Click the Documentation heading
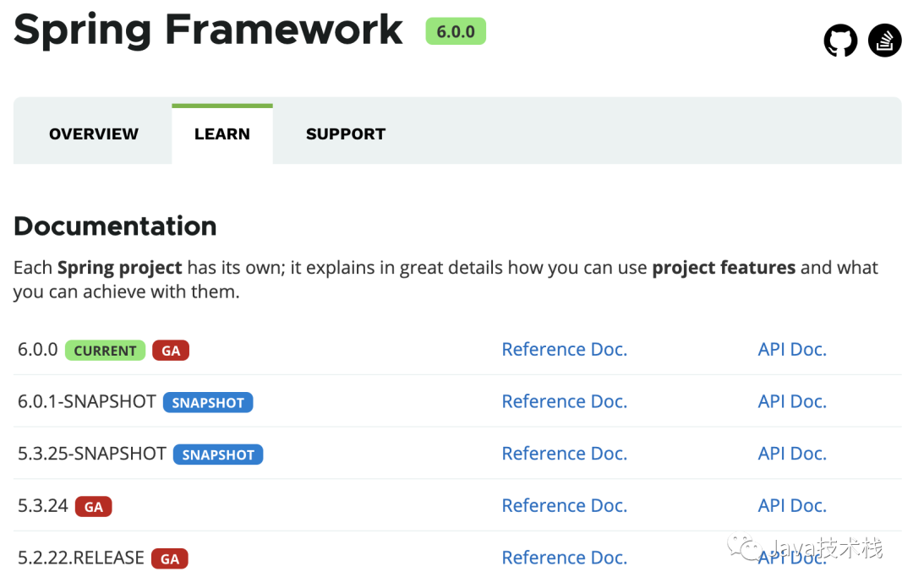913x588 pixels. (x=115, y=226)
